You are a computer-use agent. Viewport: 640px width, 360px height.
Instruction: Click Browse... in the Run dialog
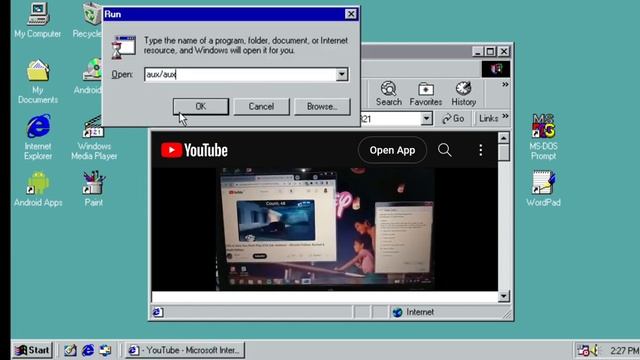(322, 107)
